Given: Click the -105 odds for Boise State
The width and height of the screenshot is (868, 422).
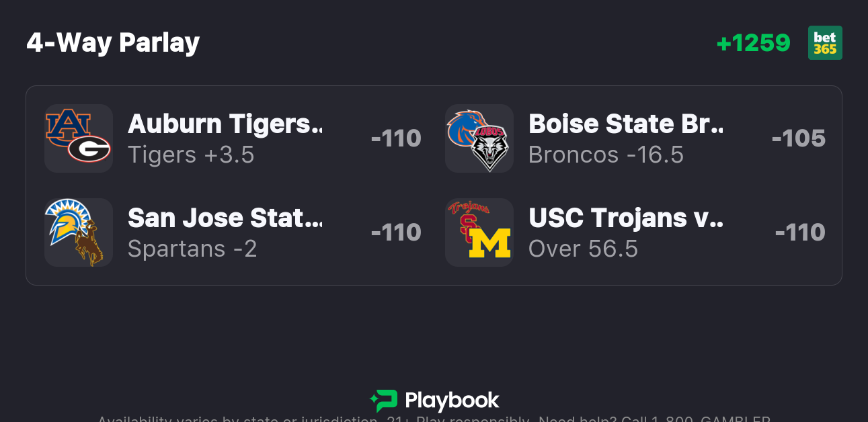Looking at the screenshot, I should [798, 138].
